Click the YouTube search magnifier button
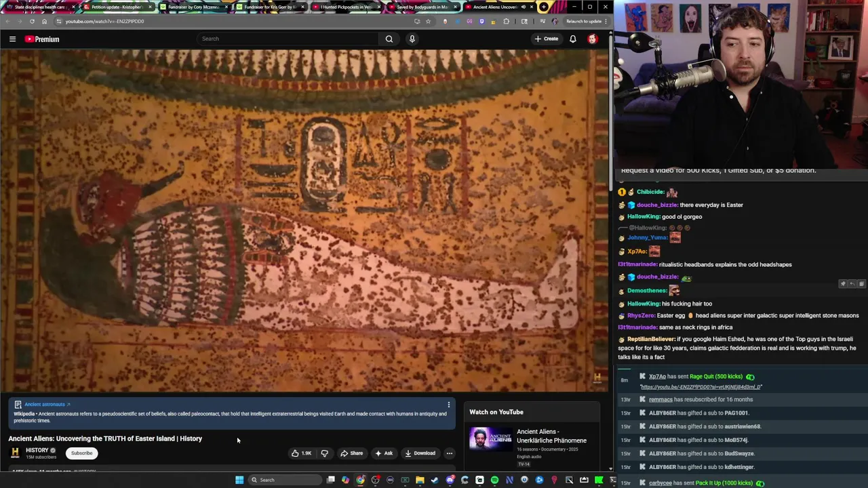Image resolution: width=868 pixels, height=488 pixels. pos(389,39)
